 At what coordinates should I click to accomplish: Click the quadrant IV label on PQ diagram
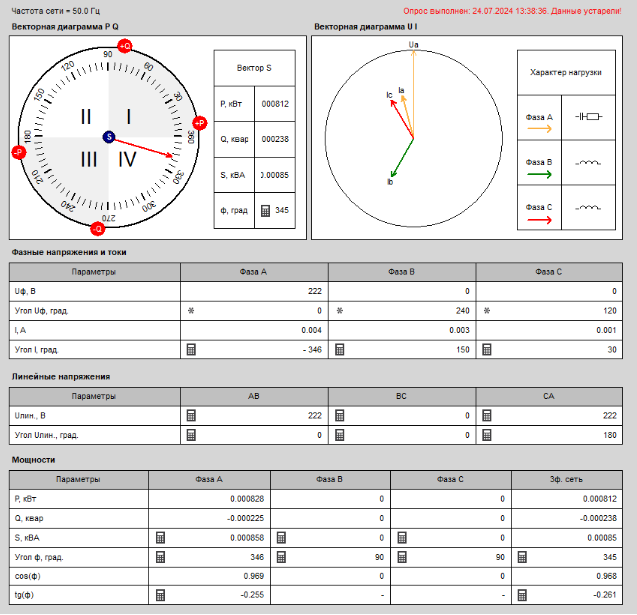point(127,159)
